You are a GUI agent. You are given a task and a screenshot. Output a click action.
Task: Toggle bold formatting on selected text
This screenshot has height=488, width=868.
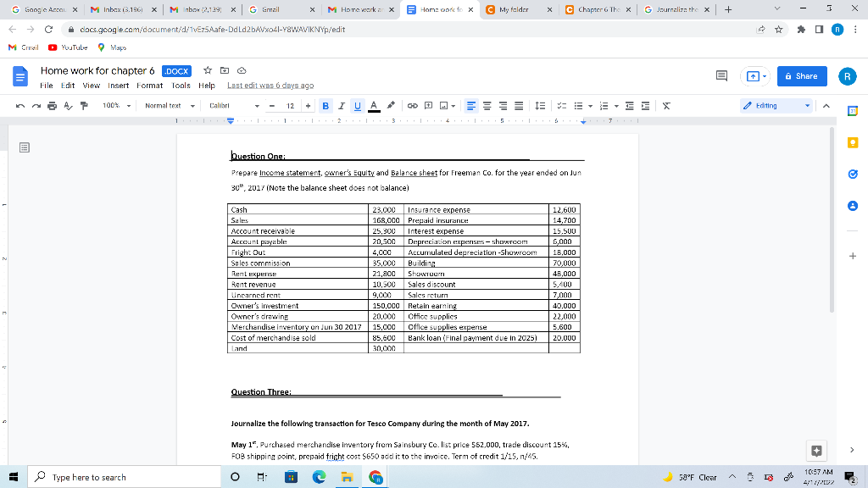click(325, 105)
